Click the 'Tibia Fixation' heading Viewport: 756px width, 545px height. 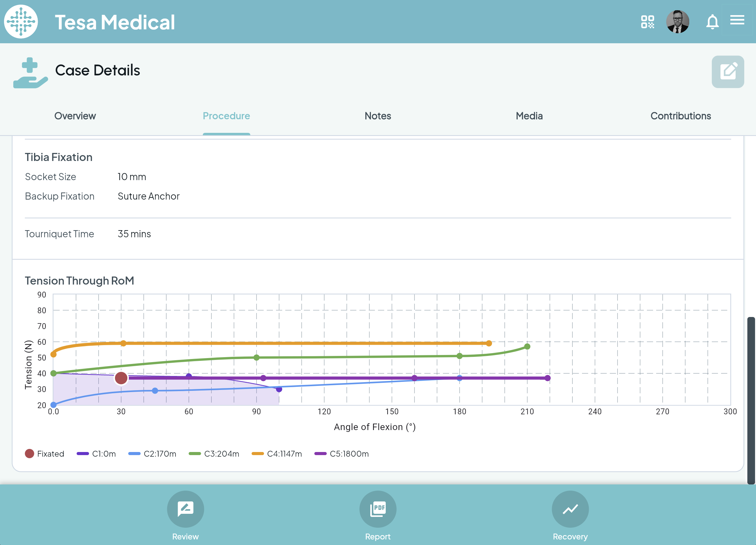pyautogui.click(x=59, y=157)
